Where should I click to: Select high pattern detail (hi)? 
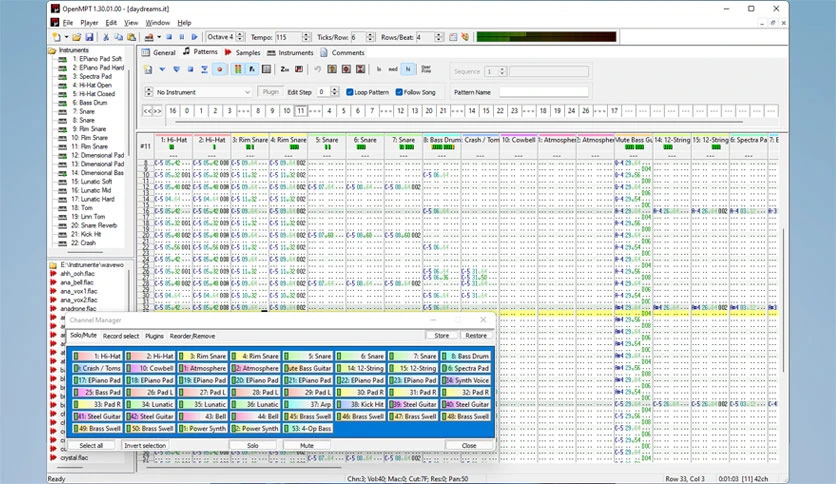(x=408, y=69)
